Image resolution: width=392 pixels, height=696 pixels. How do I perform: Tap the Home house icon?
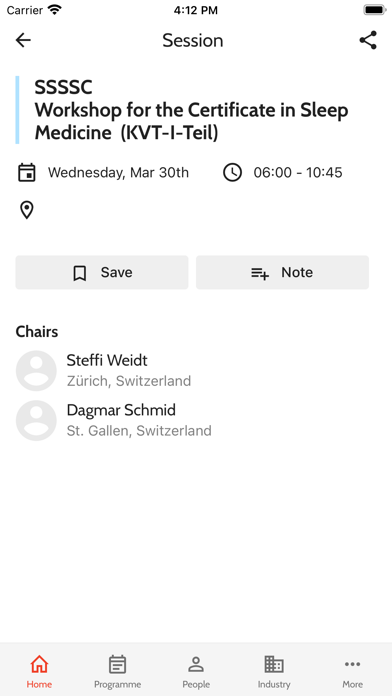[x=39, y=664]
